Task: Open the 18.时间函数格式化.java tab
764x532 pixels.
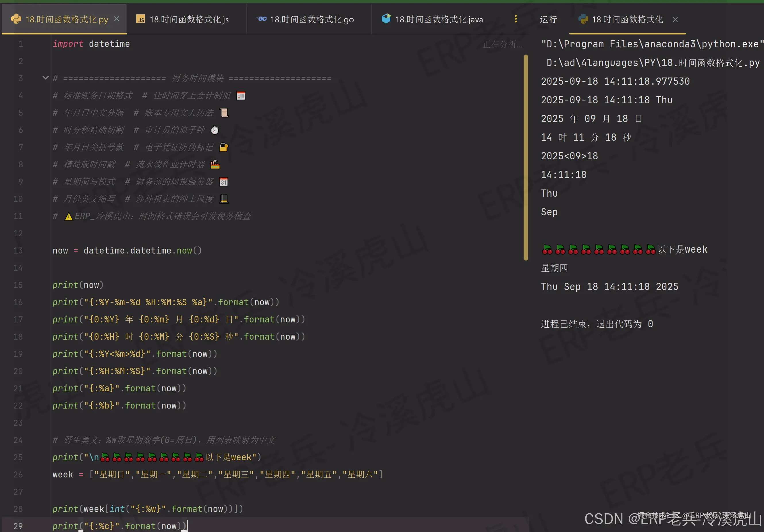Action: coord(439,19)
